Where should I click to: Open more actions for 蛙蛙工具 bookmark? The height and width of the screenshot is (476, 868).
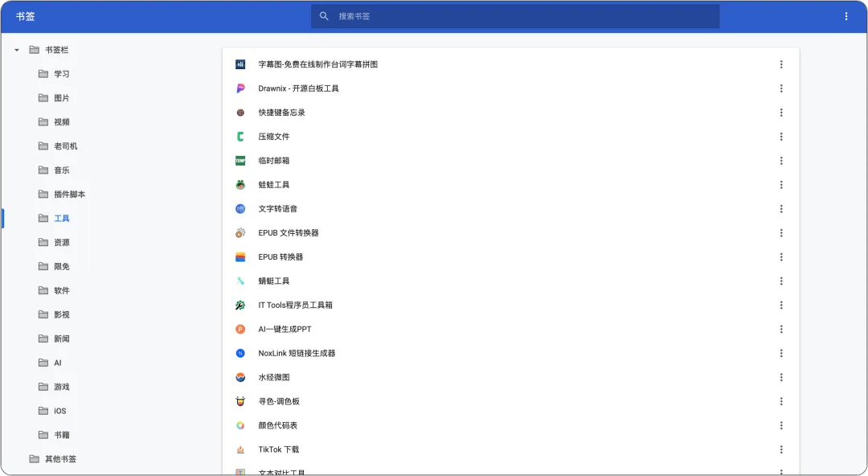click(781, 184)
